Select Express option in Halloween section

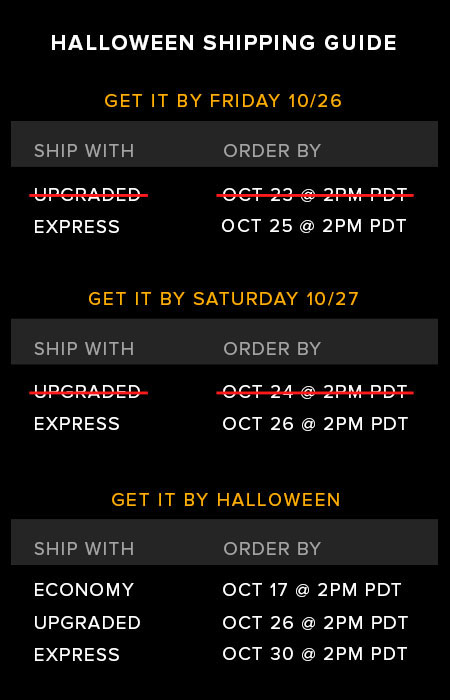click(x=77, y=655)
